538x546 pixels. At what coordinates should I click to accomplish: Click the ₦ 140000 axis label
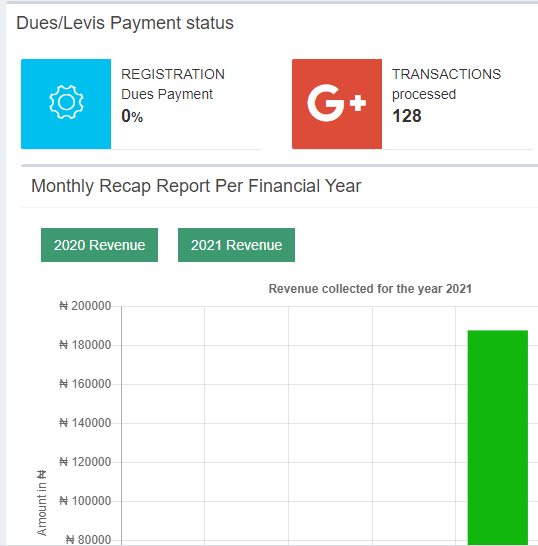pos(85,423)
